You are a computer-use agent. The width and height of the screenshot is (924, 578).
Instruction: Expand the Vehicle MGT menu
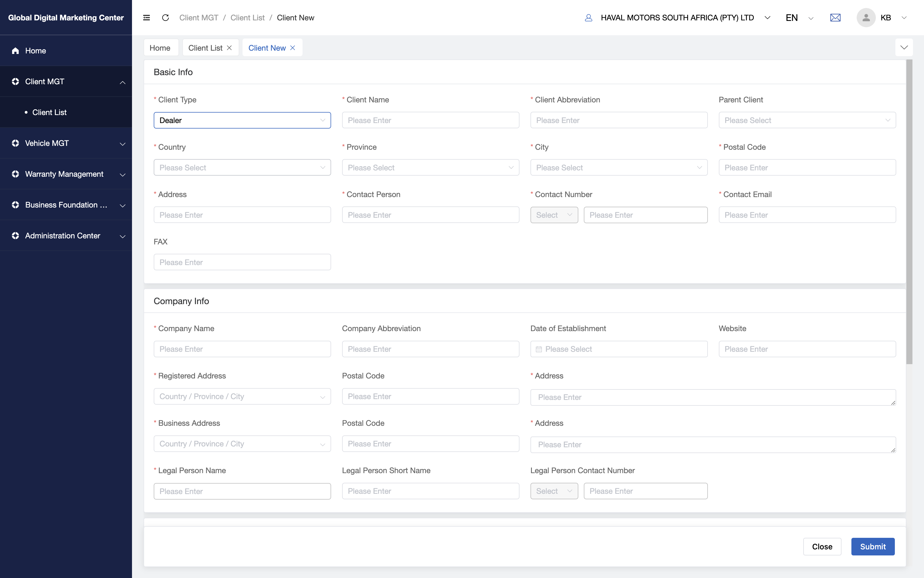[x=123, y=144]
